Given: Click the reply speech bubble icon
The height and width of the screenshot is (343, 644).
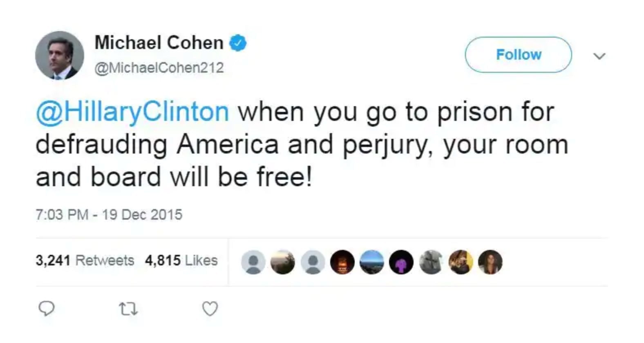Looking at the screenshot, I should [46, 309].
